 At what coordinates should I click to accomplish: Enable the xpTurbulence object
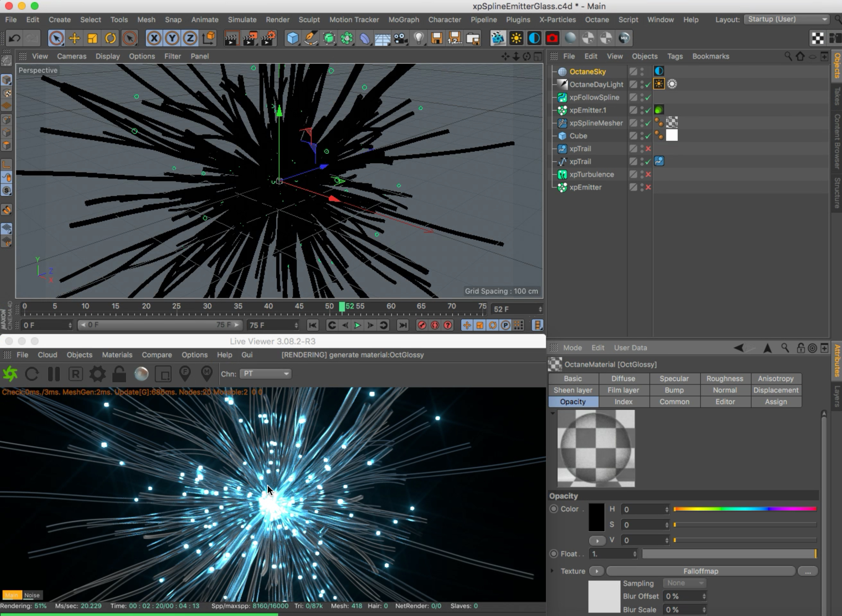tap(648, 174)
